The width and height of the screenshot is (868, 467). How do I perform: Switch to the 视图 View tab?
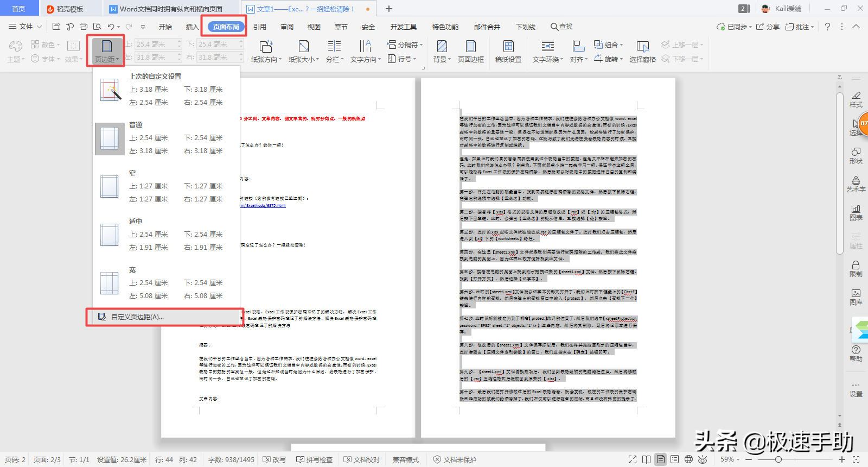(x=314, y=27)
